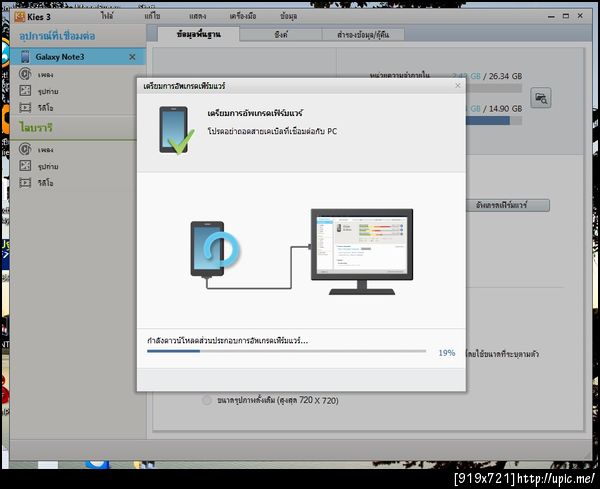Open the backup/restore tab

point(363,34)
